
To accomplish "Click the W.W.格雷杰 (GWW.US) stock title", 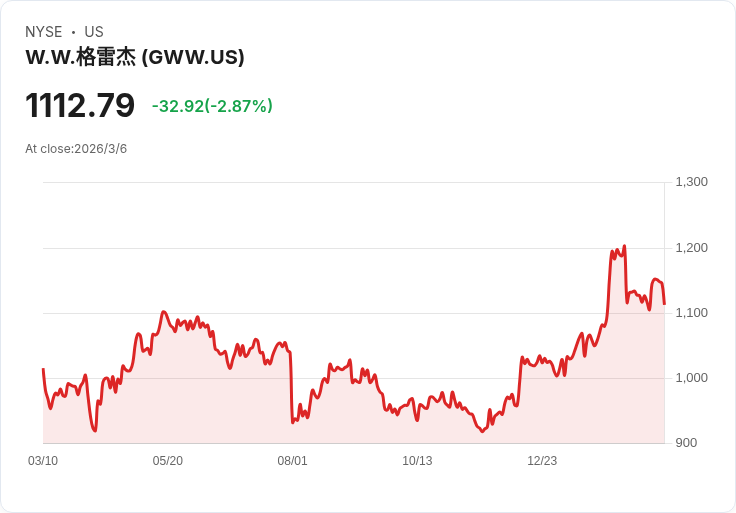I will (135, 57).
